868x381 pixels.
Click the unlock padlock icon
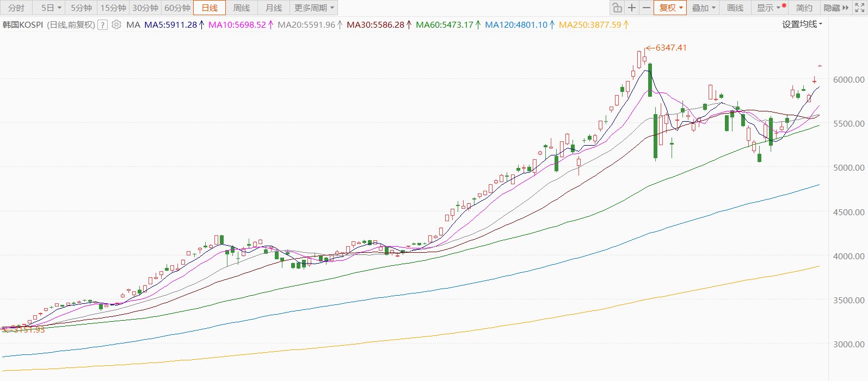pyautogui.click(x=617, y=8)
